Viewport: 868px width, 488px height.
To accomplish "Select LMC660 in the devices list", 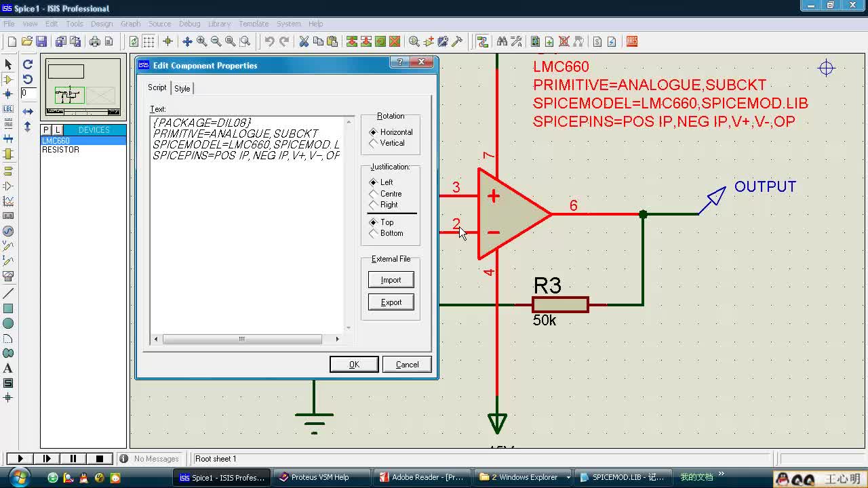I will (83, 141).
